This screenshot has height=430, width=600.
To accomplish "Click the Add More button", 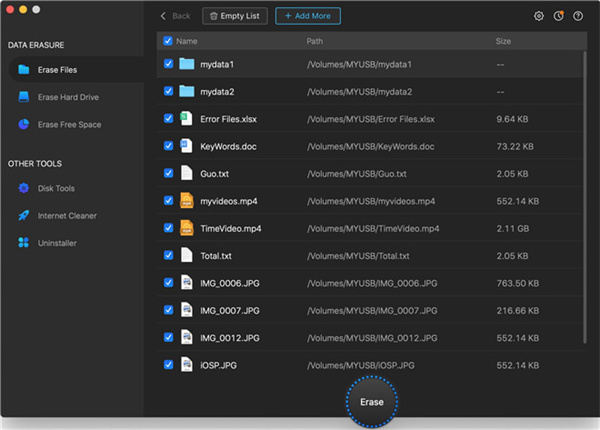I will click(308, 16).
